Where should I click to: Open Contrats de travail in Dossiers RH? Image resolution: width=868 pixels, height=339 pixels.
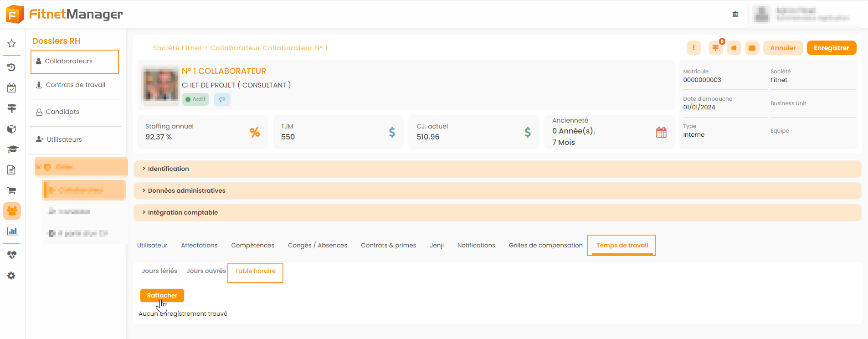coord(75,85)
